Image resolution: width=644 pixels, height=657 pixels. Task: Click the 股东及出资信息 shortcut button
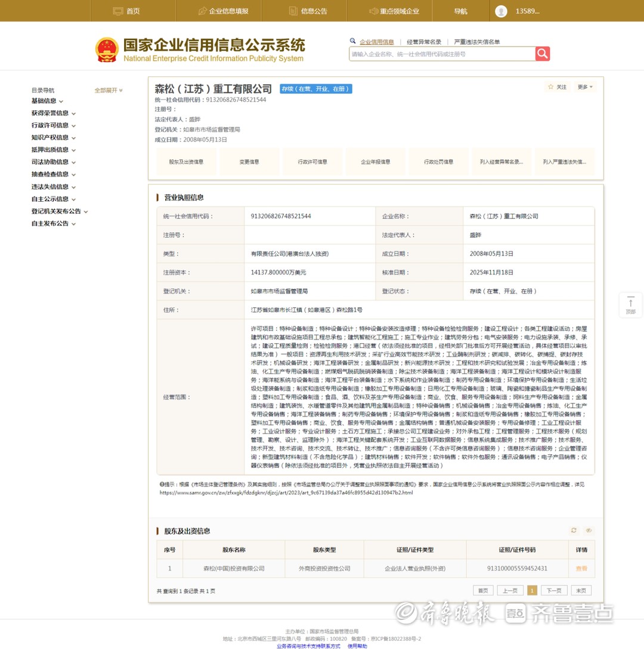coord(186,162)
